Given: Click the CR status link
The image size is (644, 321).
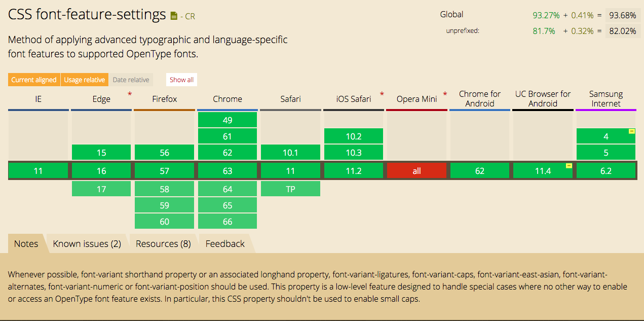Looking at the screenshot, I should click(x=188, y=16).
